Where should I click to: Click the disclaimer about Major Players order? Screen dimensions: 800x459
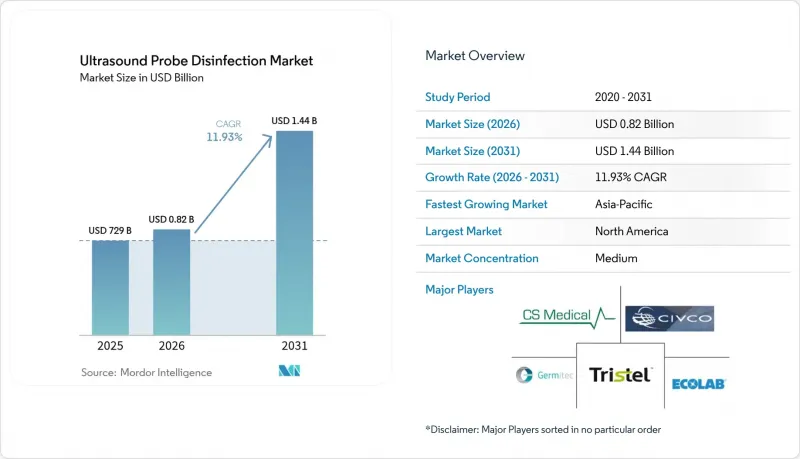point(543,429)
